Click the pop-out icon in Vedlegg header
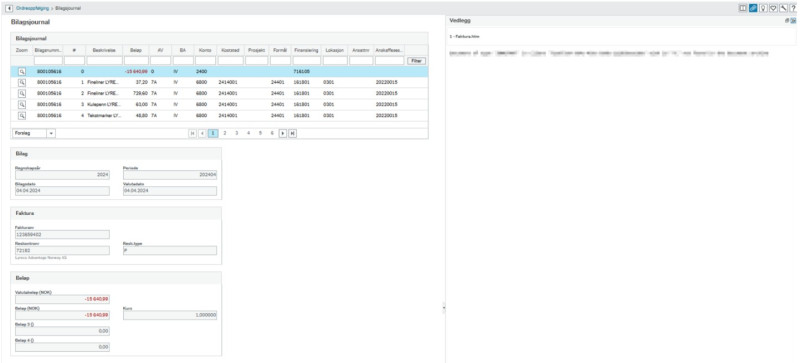This screenshot has width=800, height=363. pos(787,20)
